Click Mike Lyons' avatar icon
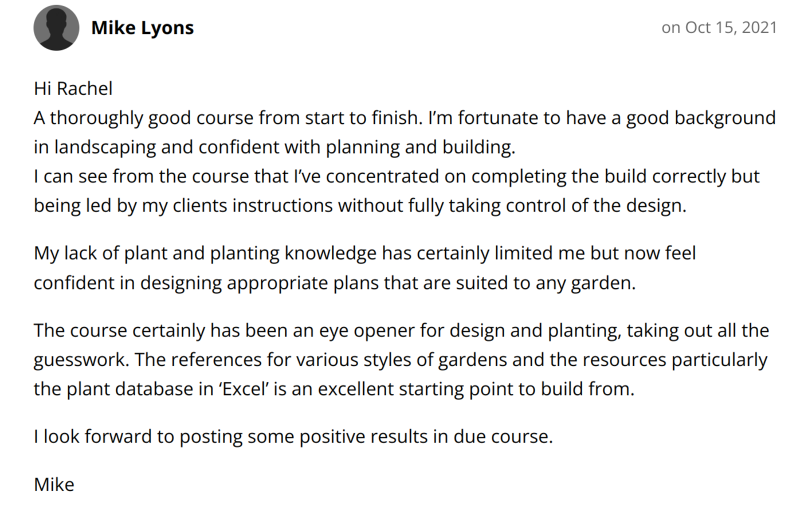812x505 pixels. pyautogui.click(x=56, y=28)
